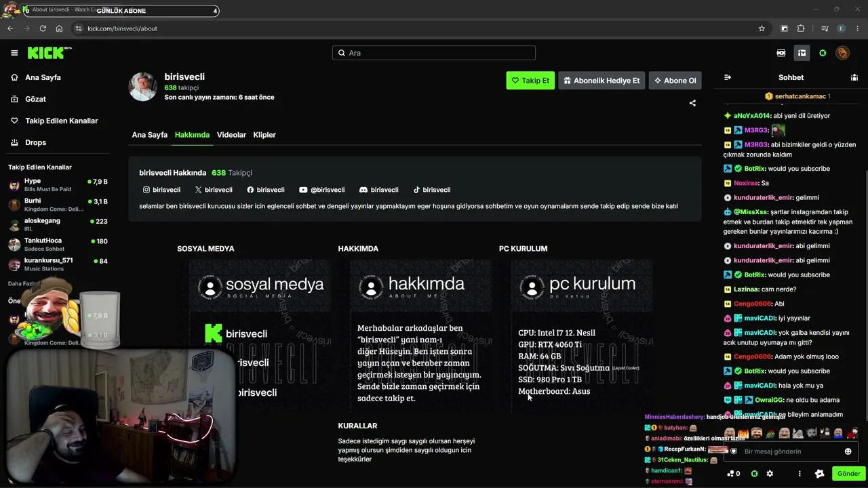Open emoji picker in chat input
The width and height of the screenshot is (868, 488).
pyautogui.click(x=848, y=451)
